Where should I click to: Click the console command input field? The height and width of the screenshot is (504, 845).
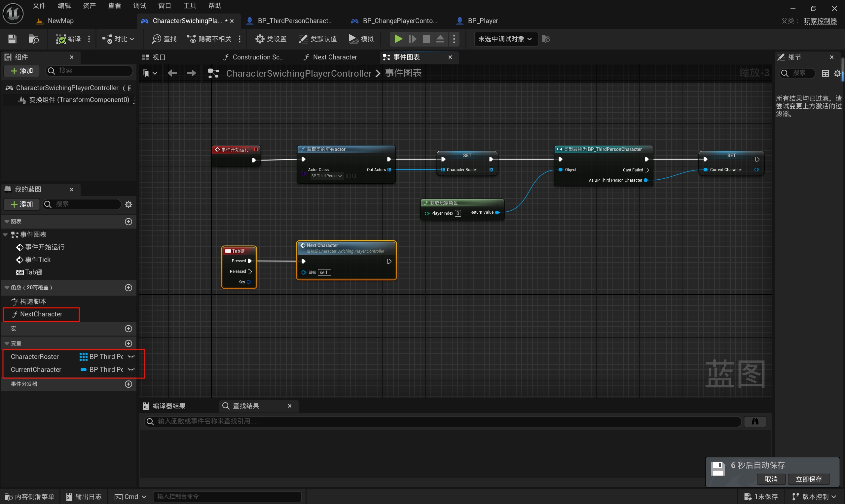coord(227,496)
